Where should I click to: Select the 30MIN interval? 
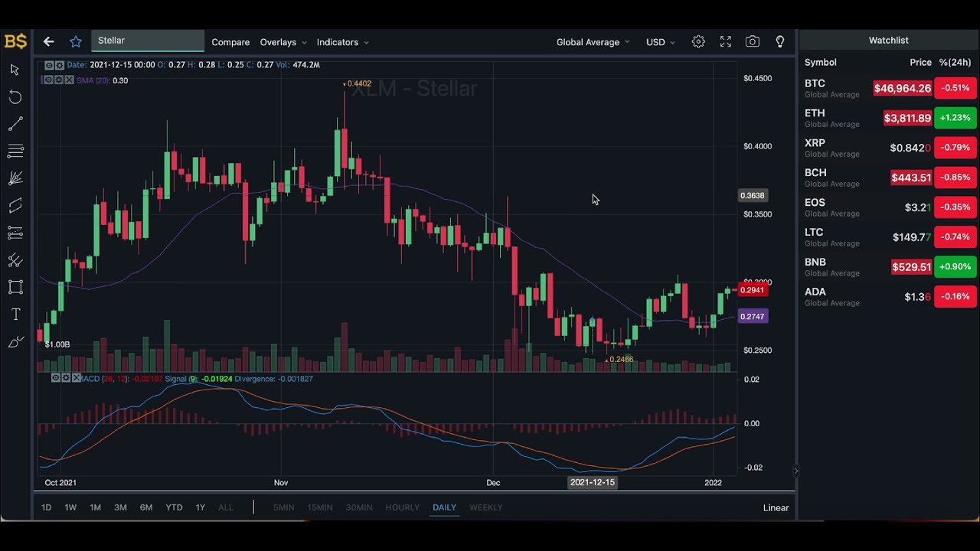[359, 507]
